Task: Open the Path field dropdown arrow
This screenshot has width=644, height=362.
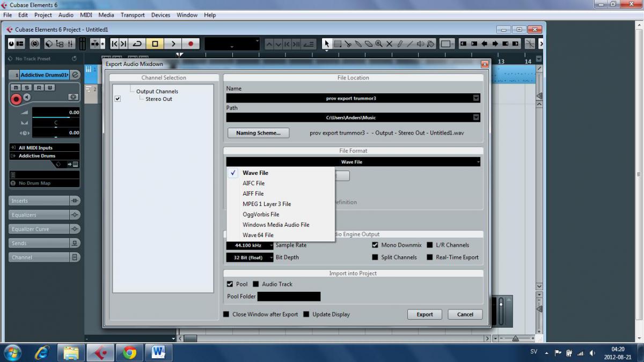Action: pyautogui.click(x=476, y=117)
